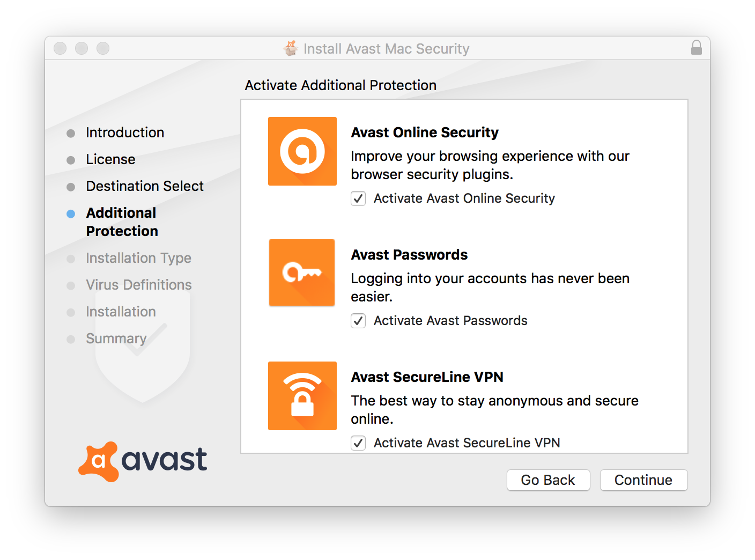Toggle Activate Avast Passwords checkbox
Viewport: 755px width, 560px height.
coord(358,321)
